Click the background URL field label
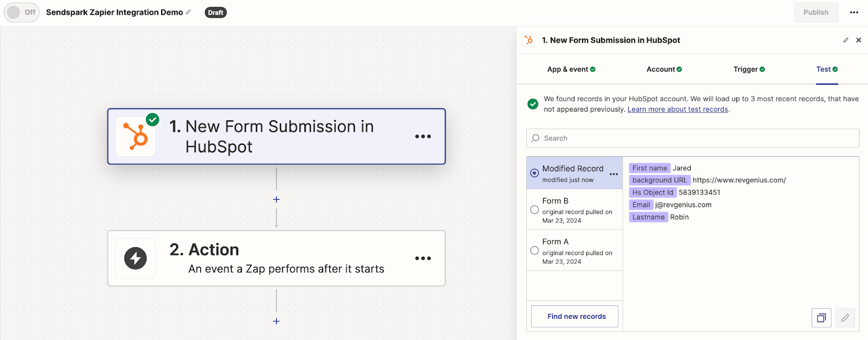This screenshot has width=868, height=340. (660, 180)
